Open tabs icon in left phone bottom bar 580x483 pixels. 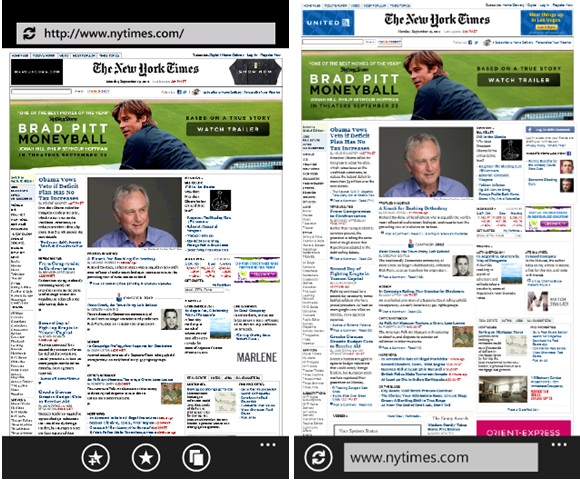(196, 457)
